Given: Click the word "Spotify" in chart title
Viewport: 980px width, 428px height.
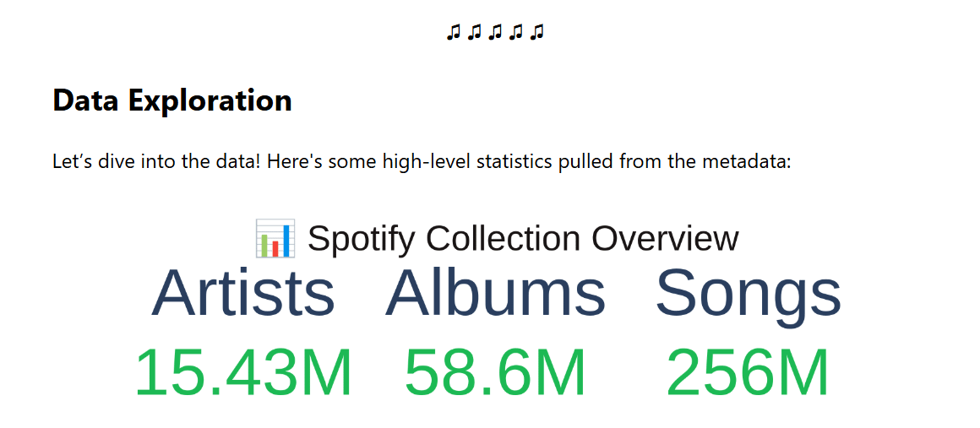Looking at the screenshot, I should [361, 239].
